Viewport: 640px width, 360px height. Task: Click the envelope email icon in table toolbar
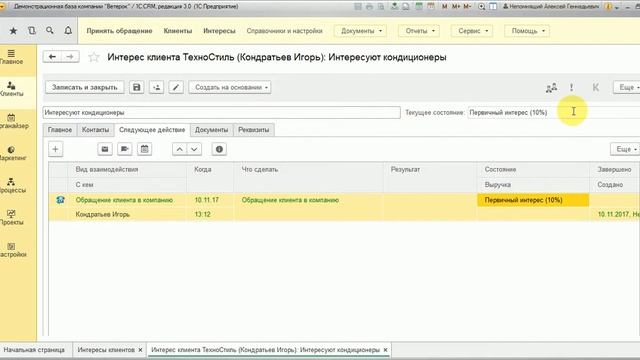coord(105,149)
